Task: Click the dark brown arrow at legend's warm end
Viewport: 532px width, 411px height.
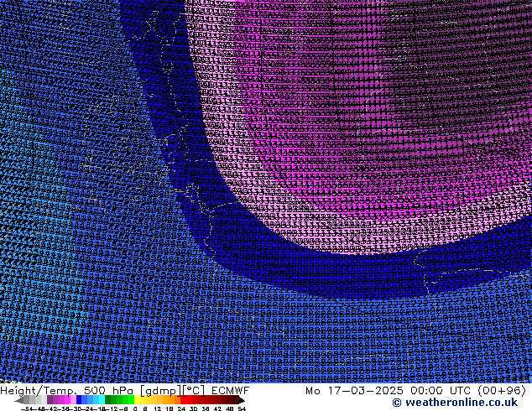Action: coord(242,400)
